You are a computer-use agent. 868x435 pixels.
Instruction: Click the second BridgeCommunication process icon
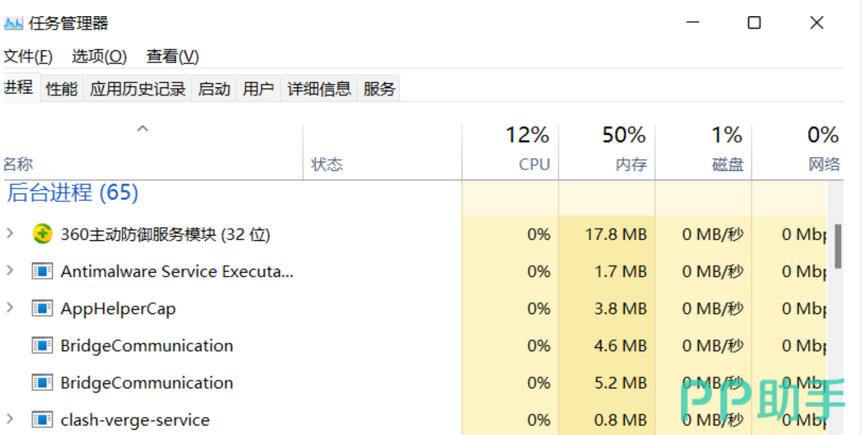pos(42,383)
